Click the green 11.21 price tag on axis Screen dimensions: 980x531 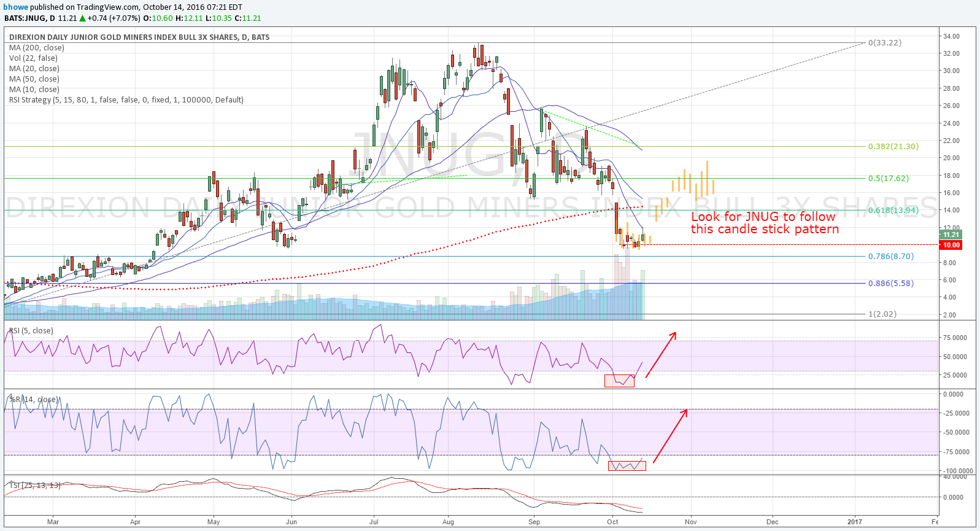(x=951, y=235)
